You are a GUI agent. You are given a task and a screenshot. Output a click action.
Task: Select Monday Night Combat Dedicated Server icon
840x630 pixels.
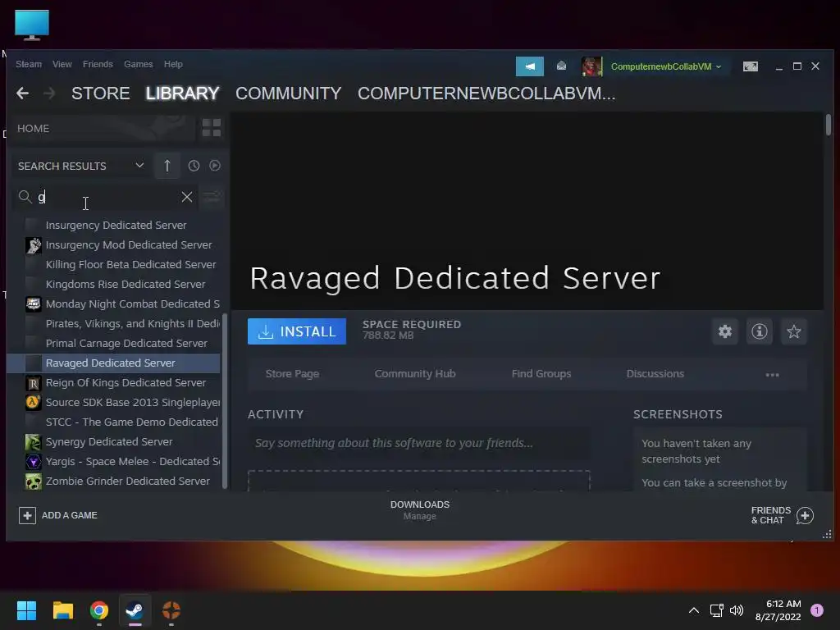pyautogui.click(x=33, y=304)
